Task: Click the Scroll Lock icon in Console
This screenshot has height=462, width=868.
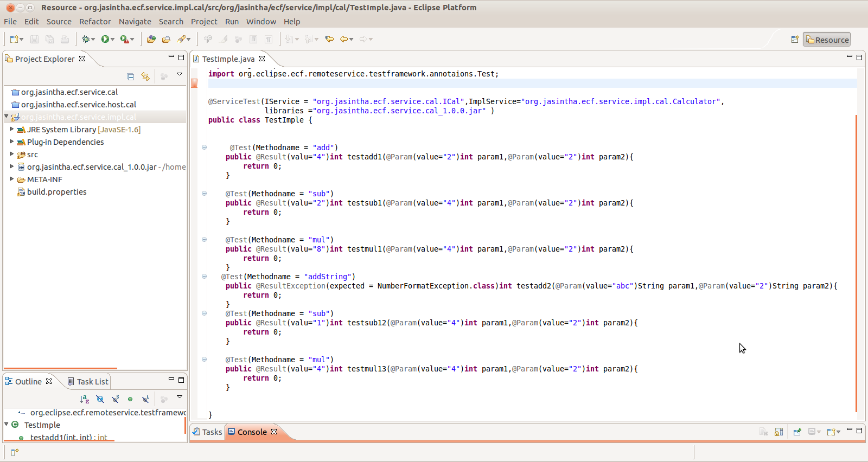Action: click(x=778, y=432)
